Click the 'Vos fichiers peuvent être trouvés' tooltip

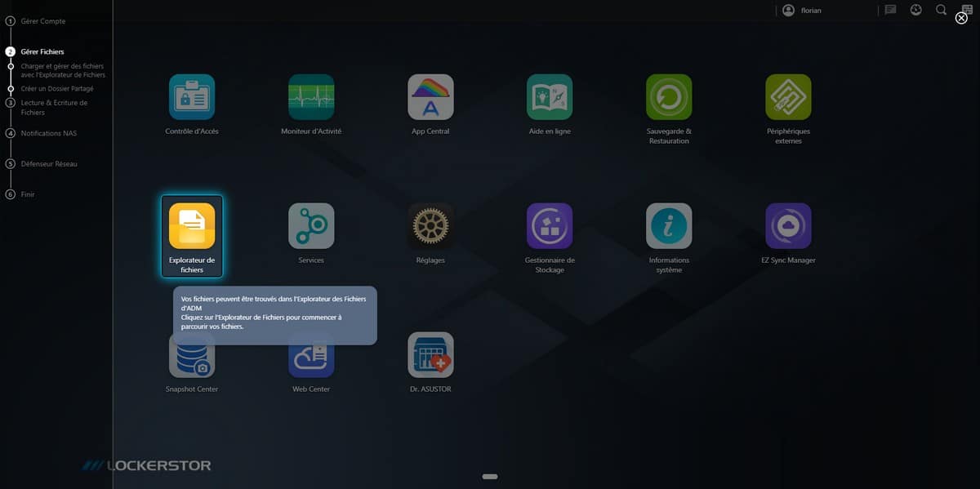click(275, 314)
